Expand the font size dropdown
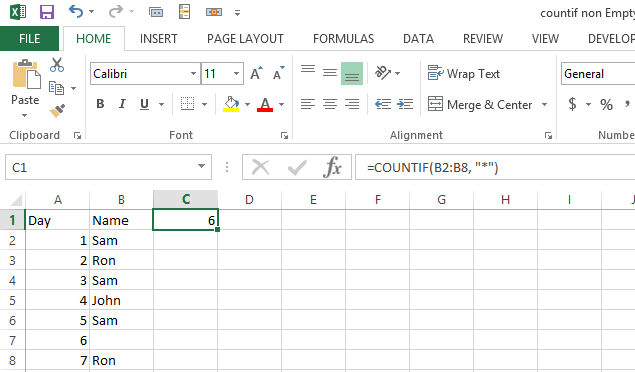The width and height of the screenshot is (635, 372). [237, 74]
